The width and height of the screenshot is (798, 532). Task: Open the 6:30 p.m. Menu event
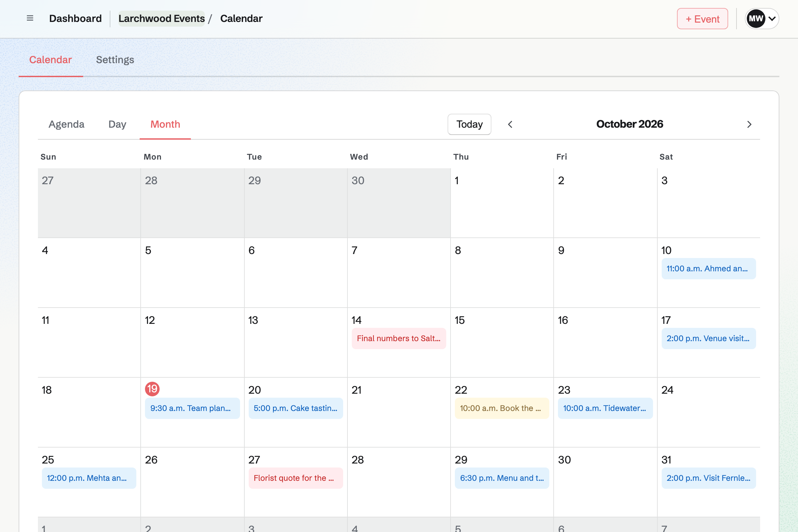(502, 478)
